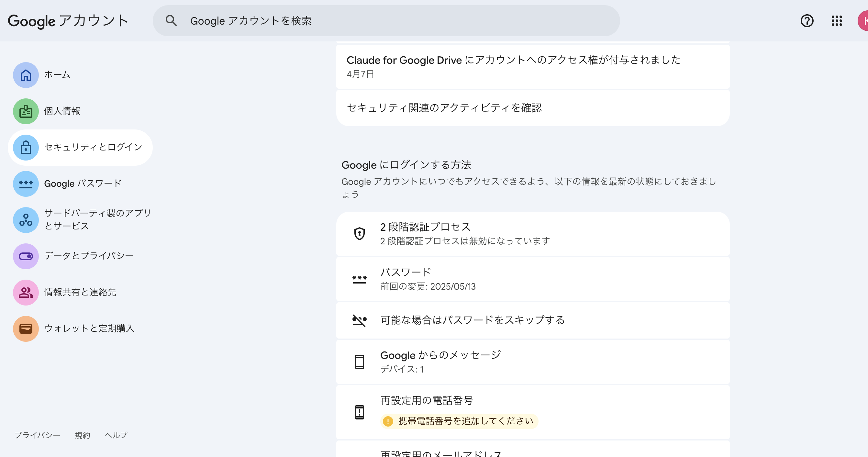Open Google パスワード sidebar item
Viewport: 868px width, 457px height.
[x=80, y=184]
